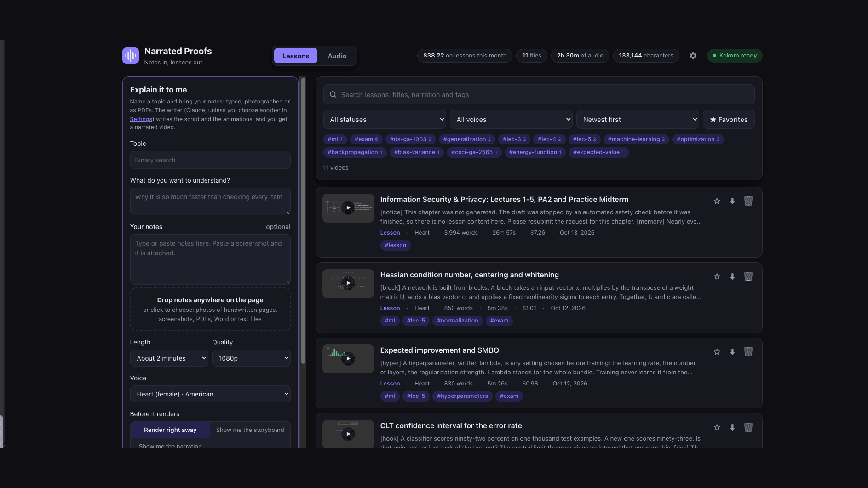Open settings via the gear icon
The width and height of the screenshot is (868, 488).
pos(693,56)
